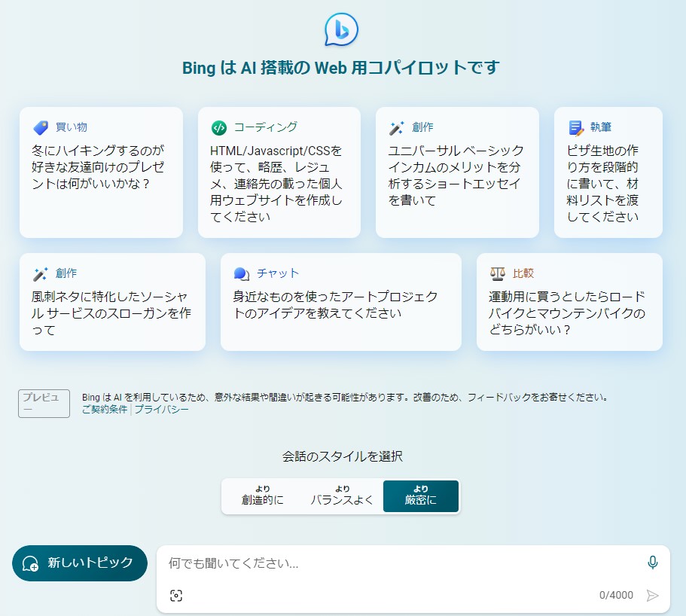Open the プライバシー privacy link

tap(161, 410)
